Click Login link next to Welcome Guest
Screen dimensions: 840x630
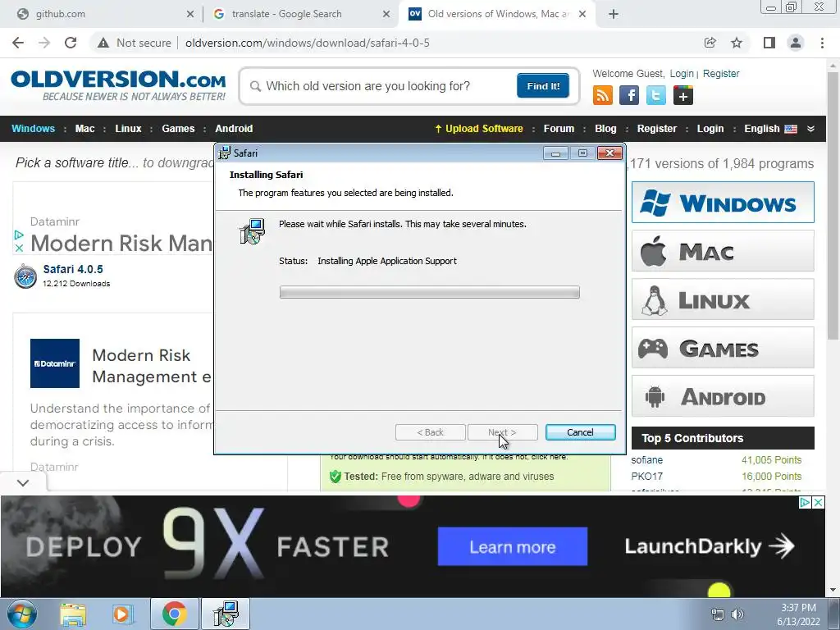(x=682, y=73)
